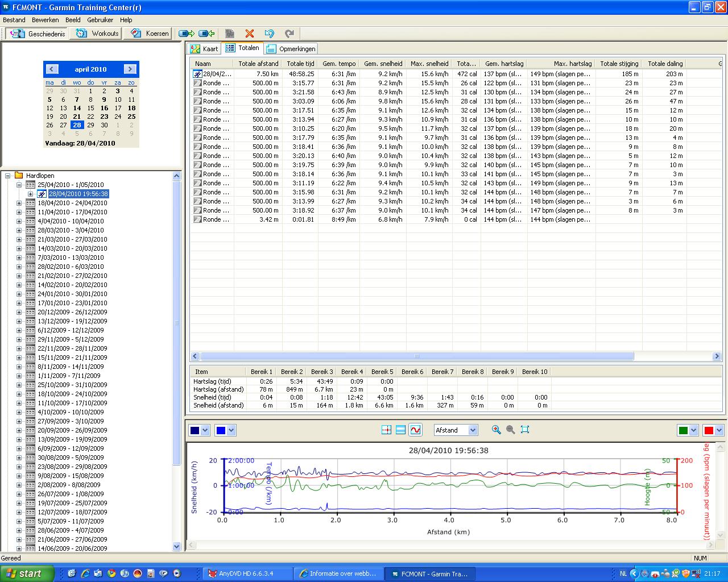
Task: Go to previous month in calendar
Action: click(52, 69)
